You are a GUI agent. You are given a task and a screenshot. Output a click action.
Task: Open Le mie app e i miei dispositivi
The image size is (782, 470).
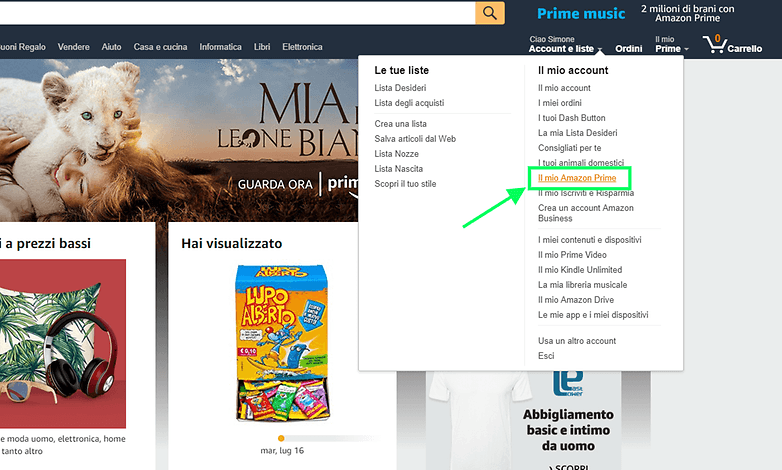[x=593, y=314]
